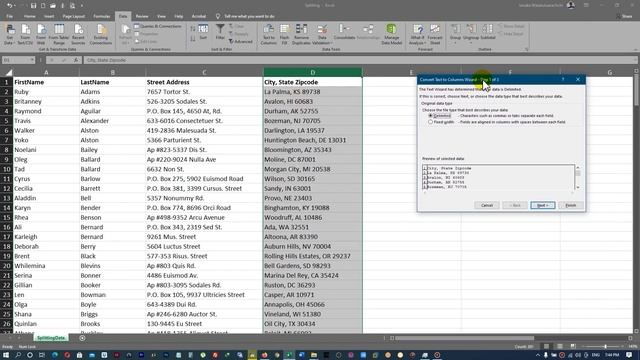Open the File tab

[9, 16]
